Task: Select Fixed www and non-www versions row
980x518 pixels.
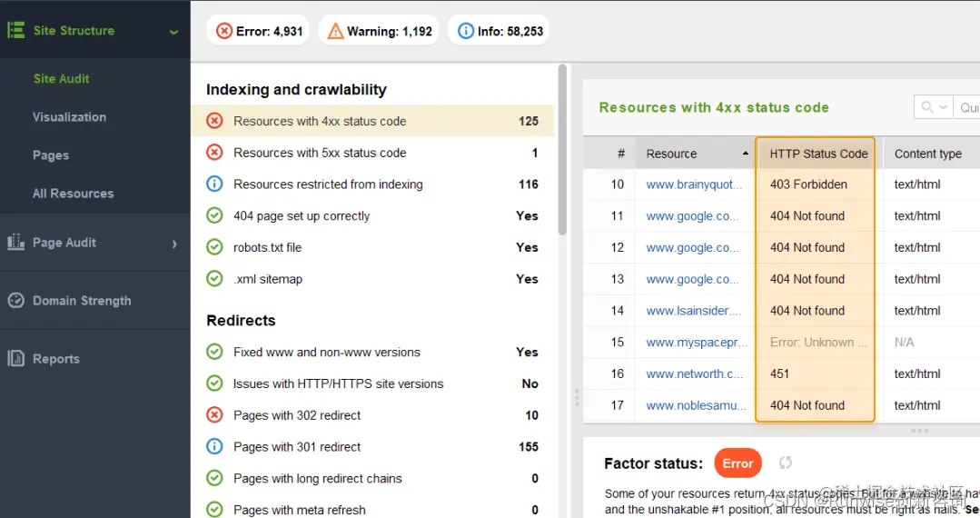Action: click(372, 353)
